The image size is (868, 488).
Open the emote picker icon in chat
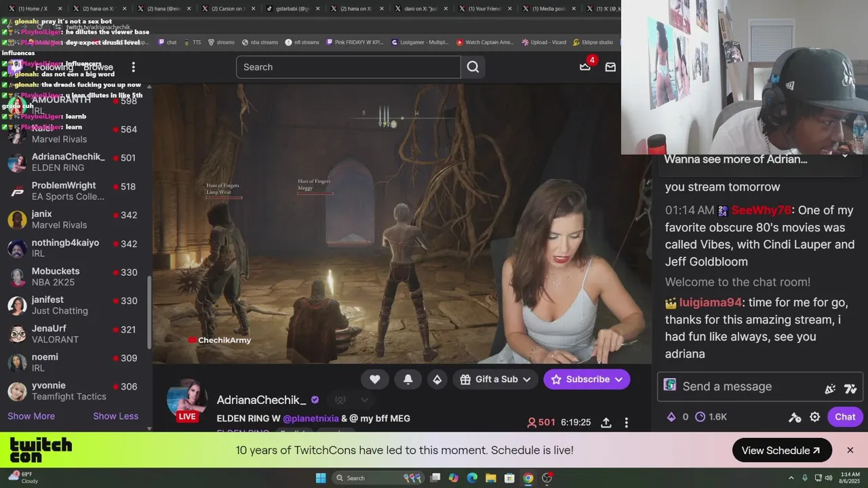tap(850, 388)
